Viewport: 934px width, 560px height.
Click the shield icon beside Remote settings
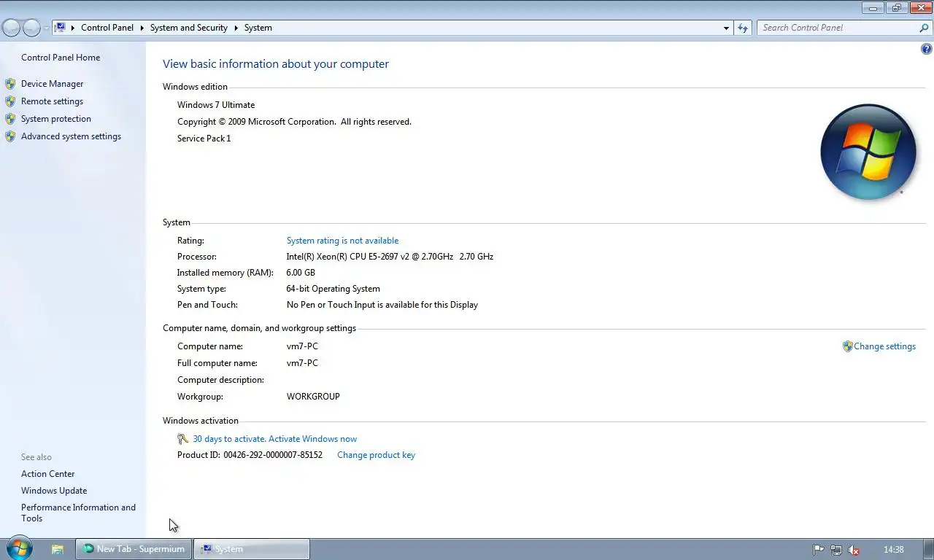10,101
